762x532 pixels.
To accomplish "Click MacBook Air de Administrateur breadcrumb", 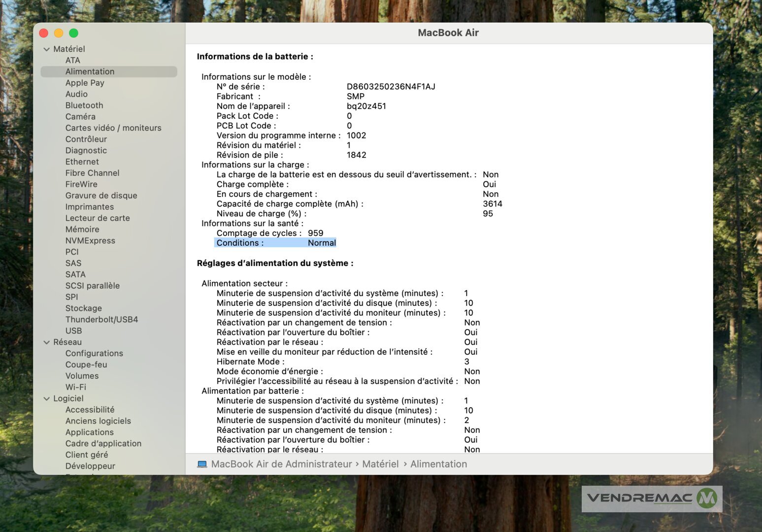I will tap(281, 465).
